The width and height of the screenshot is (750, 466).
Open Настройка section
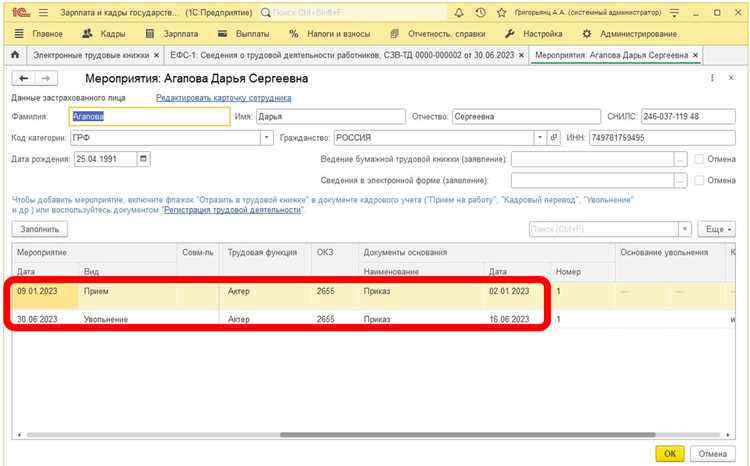[533, 34]
